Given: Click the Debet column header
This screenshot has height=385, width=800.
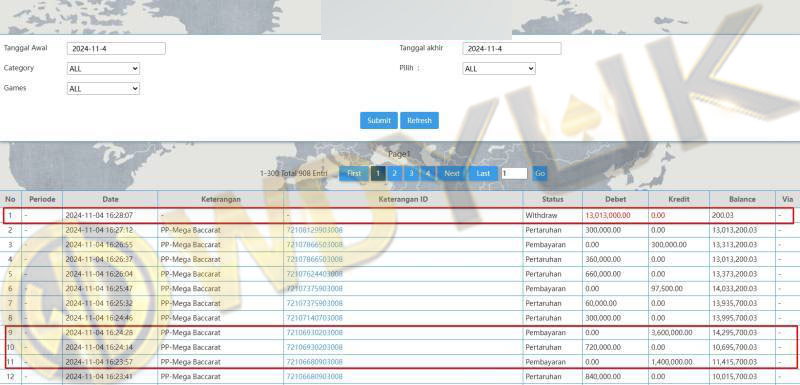Looking at the screenshot, I should click(616, 199).
